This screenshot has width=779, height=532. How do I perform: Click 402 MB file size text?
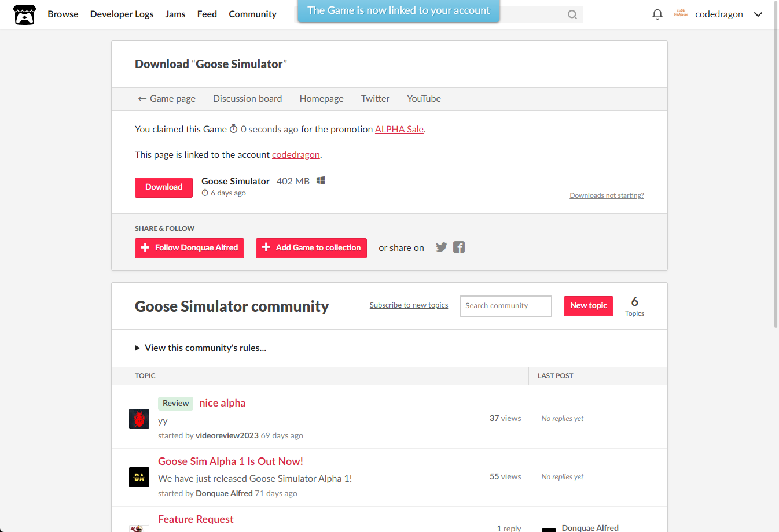(x=293, y=181)
